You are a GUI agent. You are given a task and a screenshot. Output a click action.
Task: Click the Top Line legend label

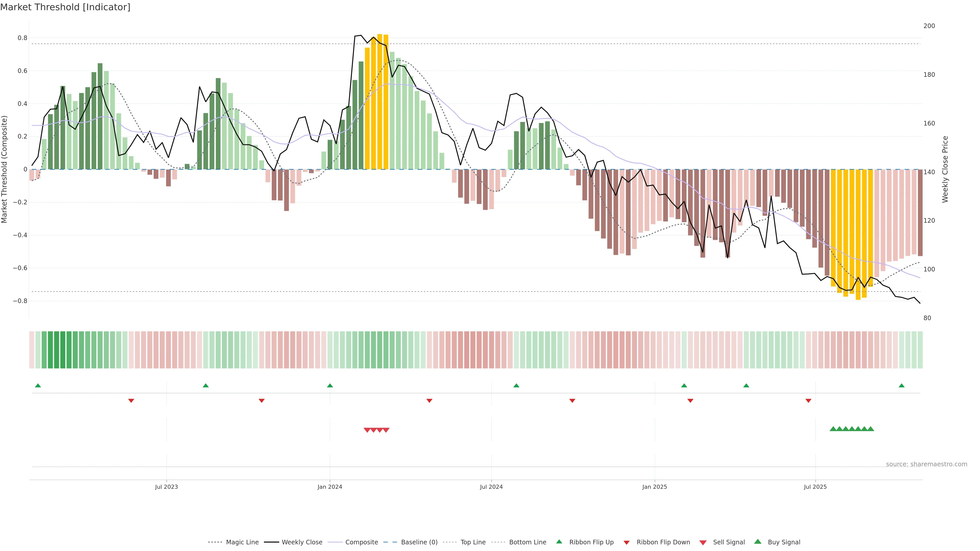tap(473, 542)
